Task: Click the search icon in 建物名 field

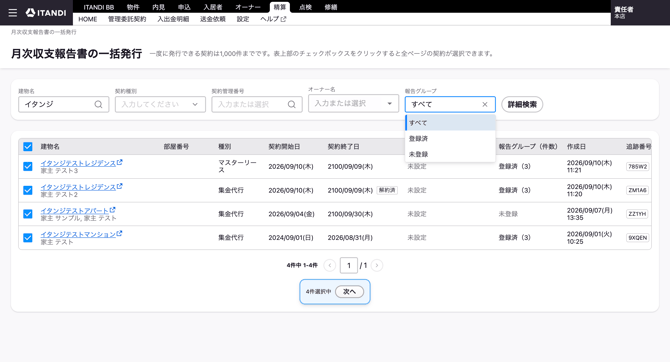Action: pyautogui.click(x=98, y=104)
